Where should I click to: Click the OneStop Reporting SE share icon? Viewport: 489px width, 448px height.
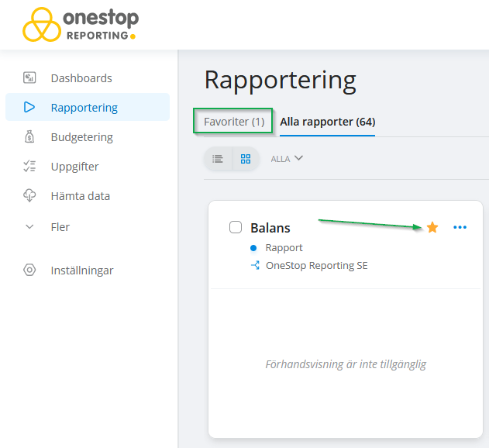click(255, 265)
